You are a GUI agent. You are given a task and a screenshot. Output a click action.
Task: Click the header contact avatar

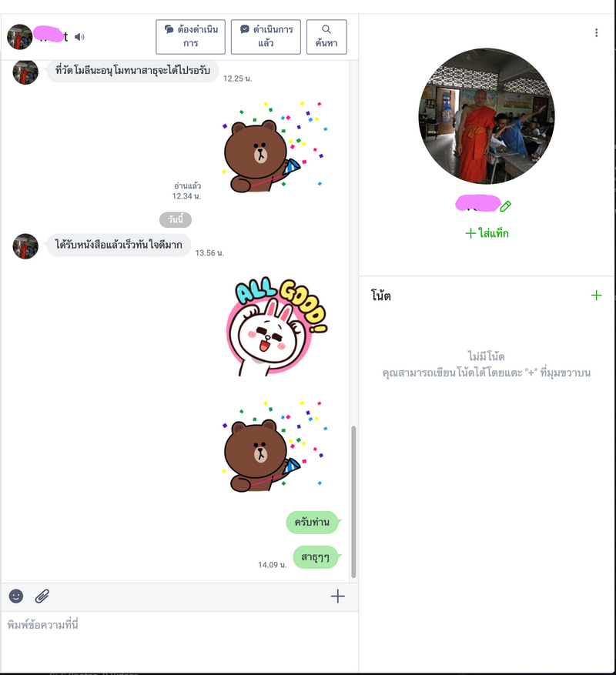tap(20, 37)
